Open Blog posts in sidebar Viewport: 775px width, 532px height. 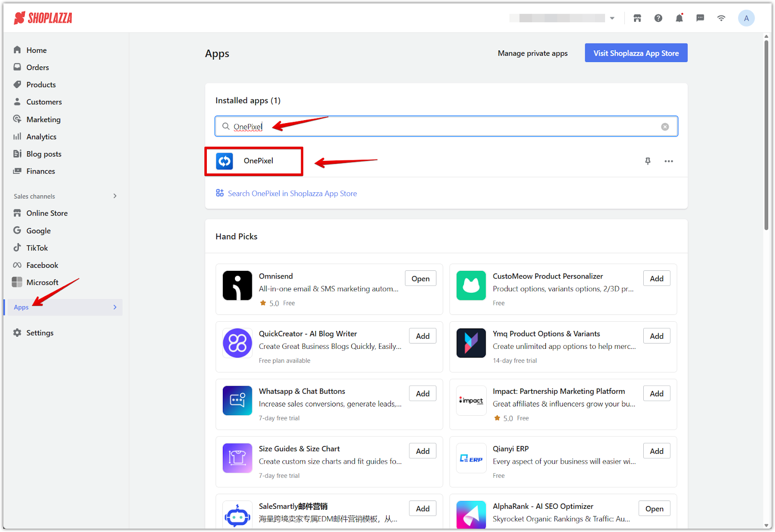coord(44,154)
